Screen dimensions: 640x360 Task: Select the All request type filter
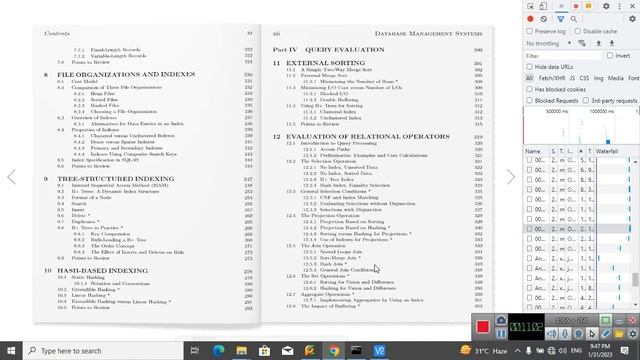[529, 78]
